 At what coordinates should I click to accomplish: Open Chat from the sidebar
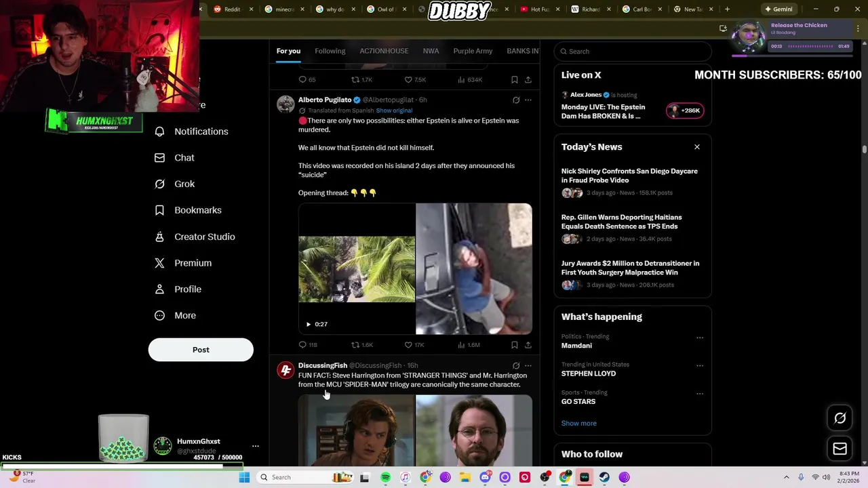tap(175, 158)
